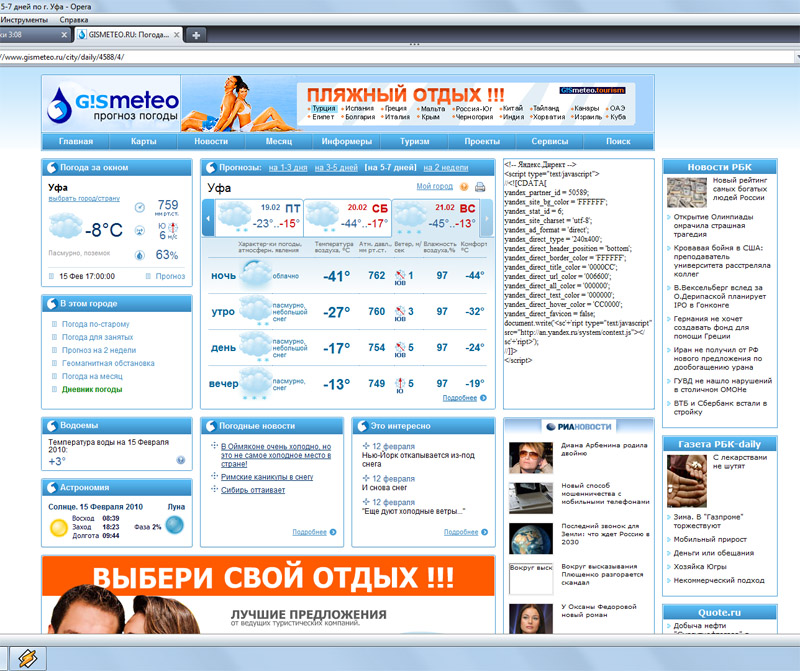Viewport: 800px width, 671px height.
Task: Click the arrow icon next to Это интересно Подробнее
Action: [x=485, y=532]
